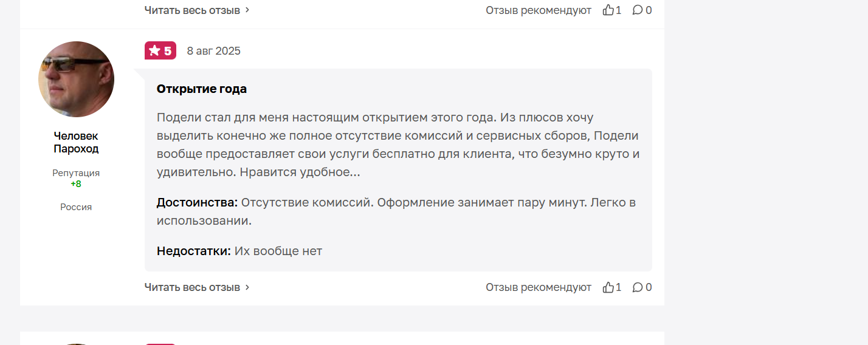Expand full review below Недостатки section
This screenshot has height=345, width=868.
(192, 287)
